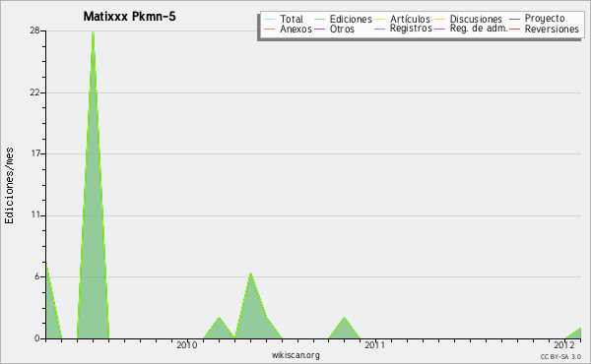Click the Reg. de adm. legend entry

[479, 29]
